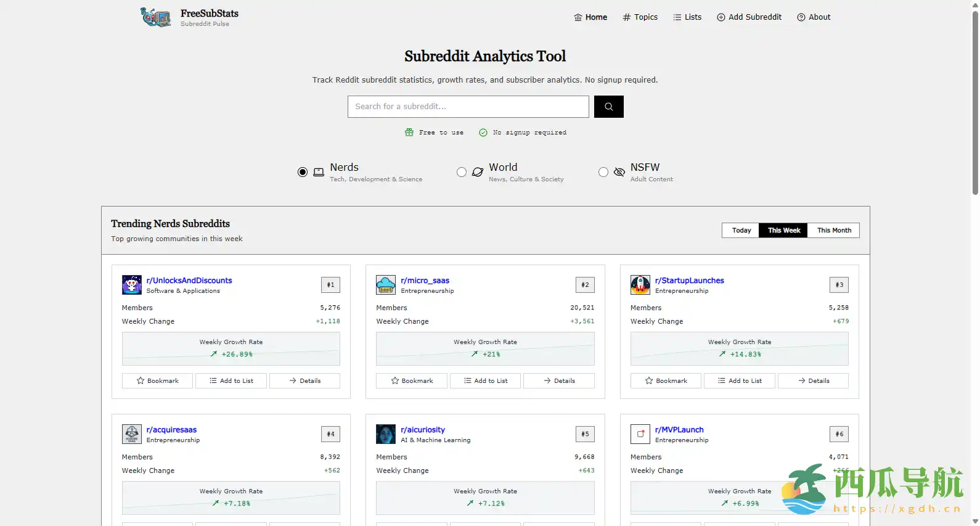Open the r/aicuriosity avatar thumbnail
The height and width of the screenshot is (526, 980).
[x=386, y=434]
